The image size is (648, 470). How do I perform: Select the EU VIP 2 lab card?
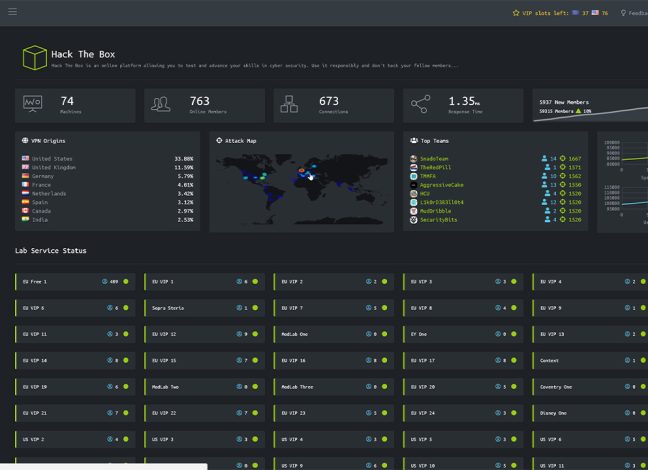pos(334,282)
